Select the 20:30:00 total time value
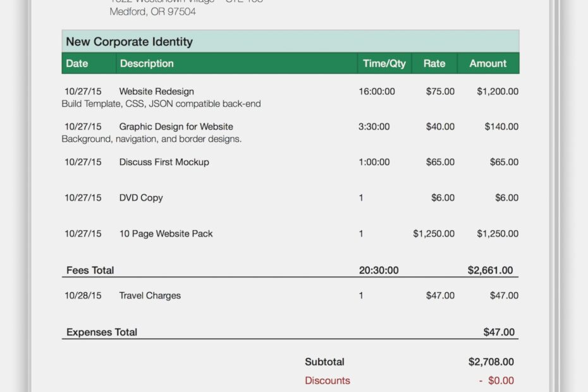The width and height of the screenshot is (588, 392). [379, 270]
